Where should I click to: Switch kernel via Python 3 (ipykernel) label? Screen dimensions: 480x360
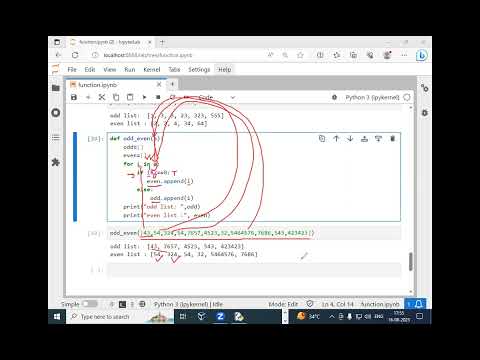pos(372,97)
